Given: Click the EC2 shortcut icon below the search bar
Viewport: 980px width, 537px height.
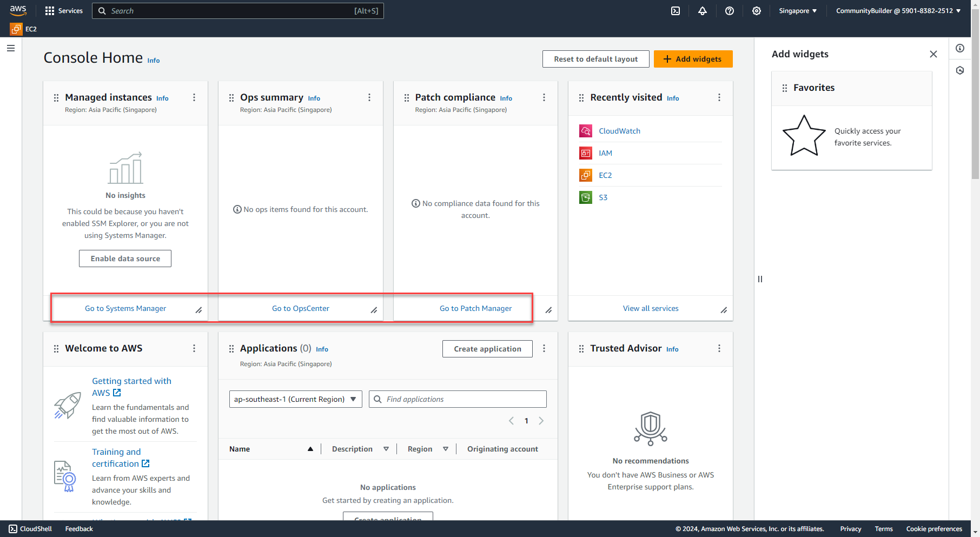Looking at the screenshot, I should click(x=15, y=29).
